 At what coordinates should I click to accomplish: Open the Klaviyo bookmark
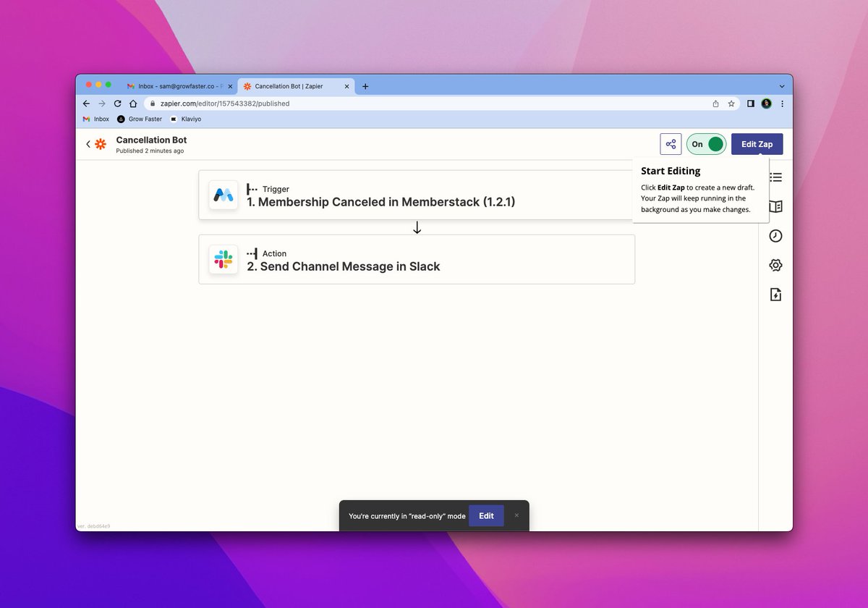coord(186,119)
